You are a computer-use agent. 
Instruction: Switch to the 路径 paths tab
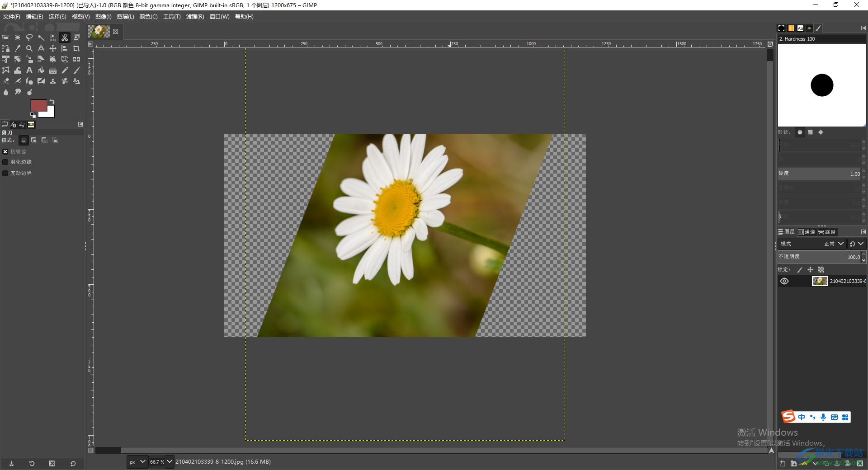click(827, 232)
